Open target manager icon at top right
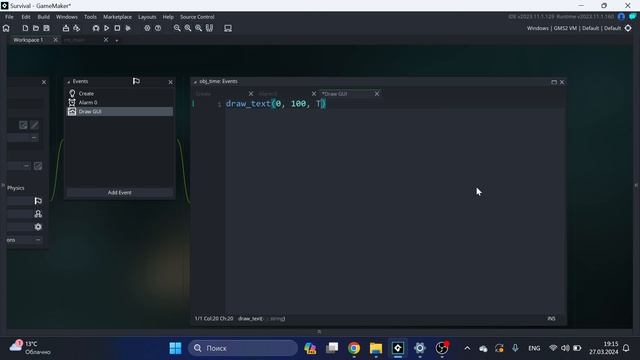 [x=628, y=28]
